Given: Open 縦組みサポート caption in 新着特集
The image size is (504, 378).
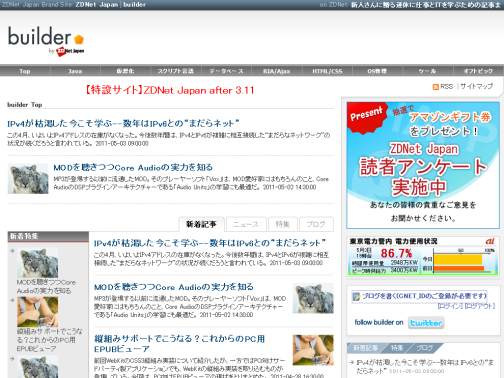Looking at the screenshot, I should click(49, 340).
